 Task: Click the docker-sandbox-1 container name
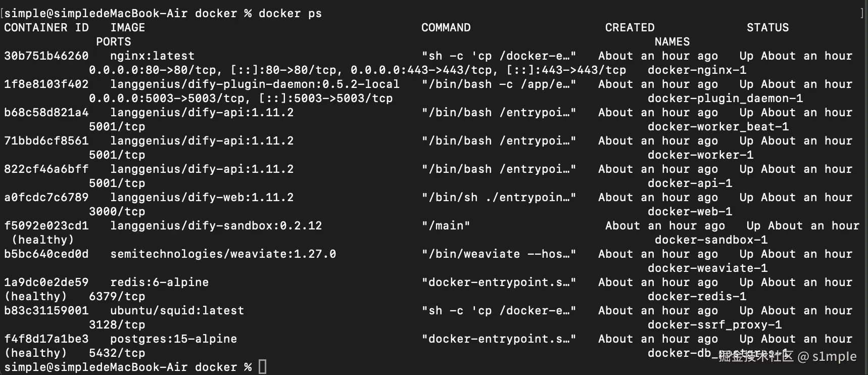(711, 240)
